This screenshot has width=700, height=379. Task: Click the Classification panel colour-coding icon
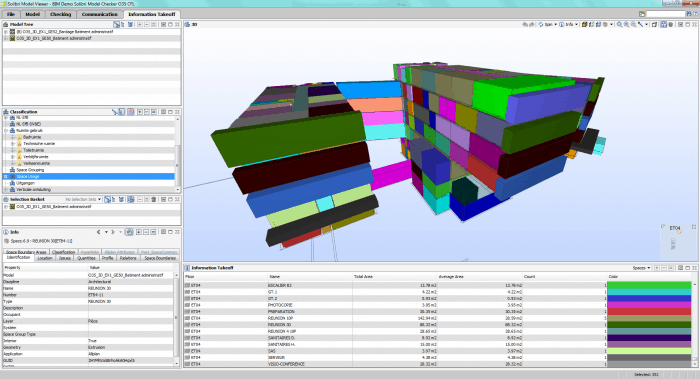pos(131,112)
